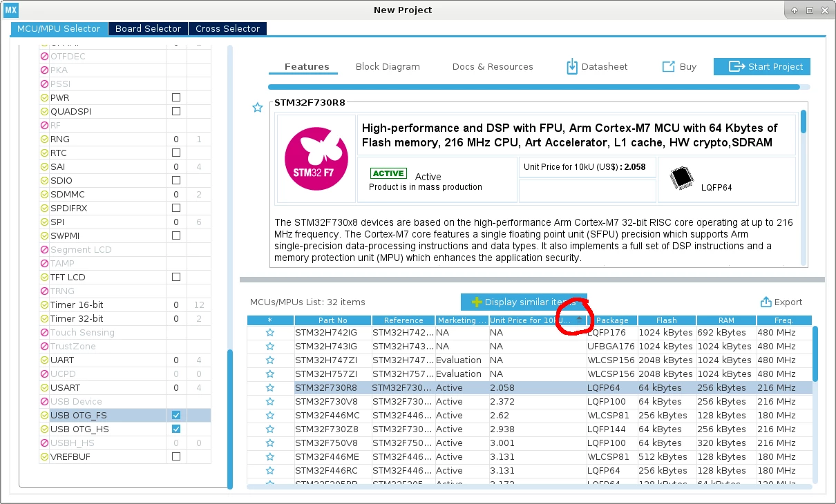
Task: Open the Docs & Resources tab
Action: click(493, 67)
